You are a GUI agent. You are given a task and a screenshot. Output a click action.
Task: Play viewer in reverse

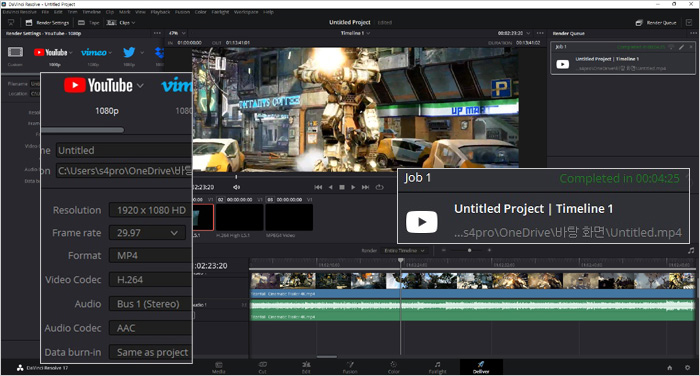[x=330, y=187]
